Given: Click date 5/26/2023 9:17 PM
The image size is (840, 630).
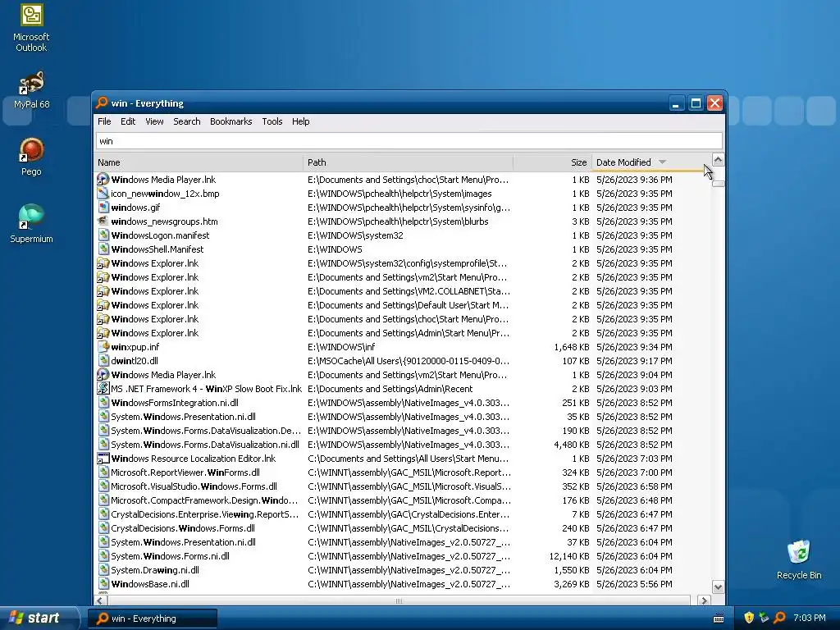Looking at the screenshot, I should pos(634,361).
